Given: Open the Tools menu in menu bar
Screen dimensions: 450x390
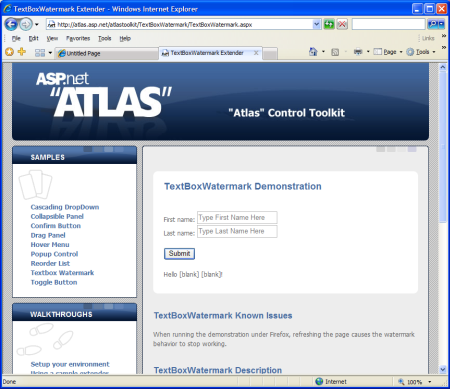Looking at the screenshot, I should pyautogui.click(x=104, y=38).
